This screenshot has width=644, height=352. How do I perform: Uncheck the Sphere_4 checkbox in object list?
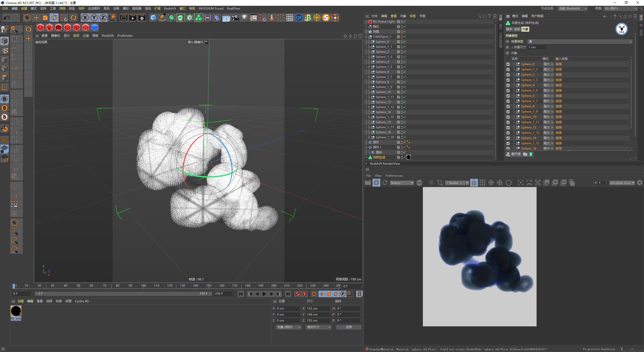click(508, 85)
